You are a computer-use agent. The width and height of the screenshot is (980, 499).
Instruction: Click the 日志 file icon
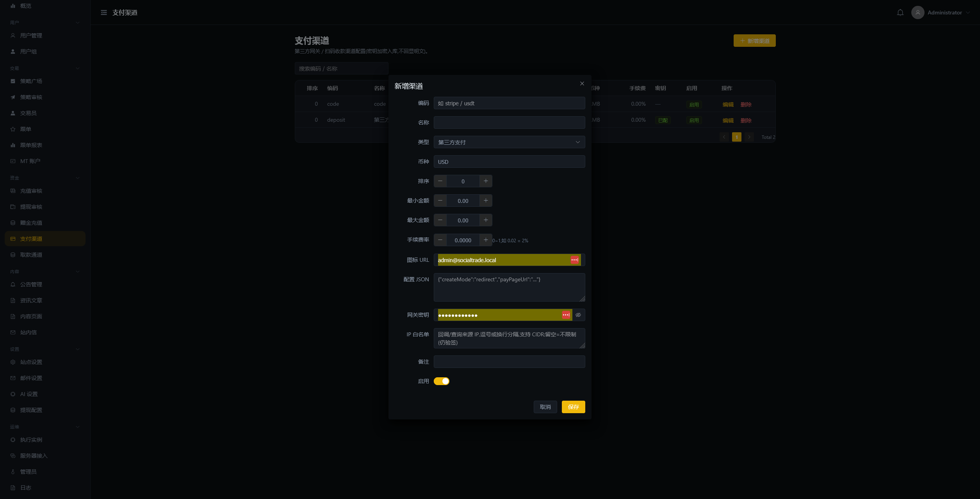point(13,488)
